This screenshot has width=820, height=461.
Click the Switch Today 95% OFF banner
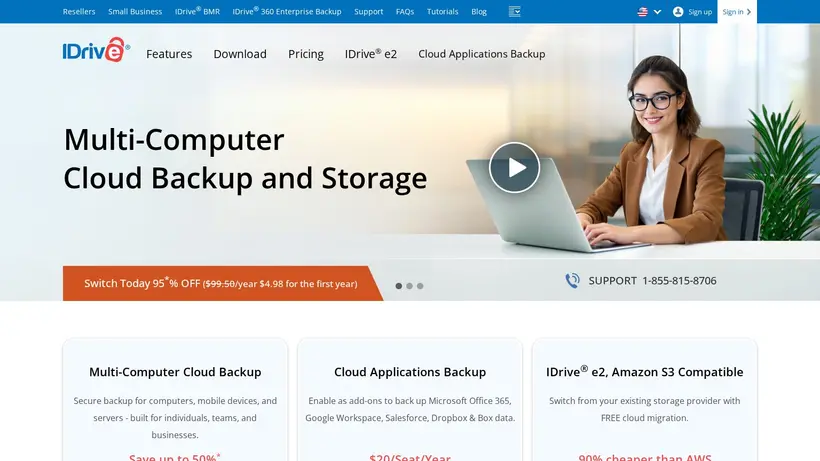[x=223, y=283]
